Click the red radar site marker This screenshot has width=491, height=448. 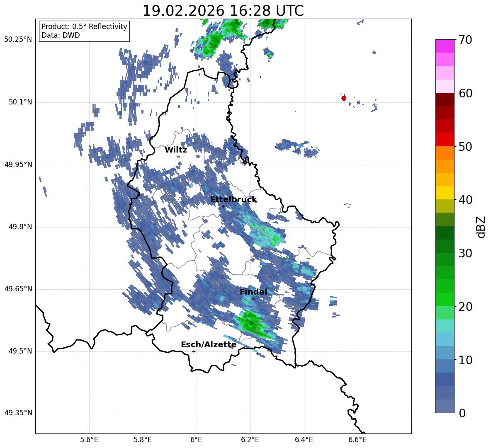tap(344, 98)
